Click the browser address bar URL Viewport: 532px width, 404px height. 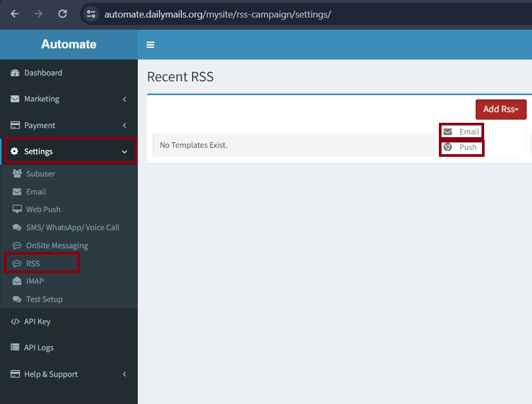[x=218, y=14]
